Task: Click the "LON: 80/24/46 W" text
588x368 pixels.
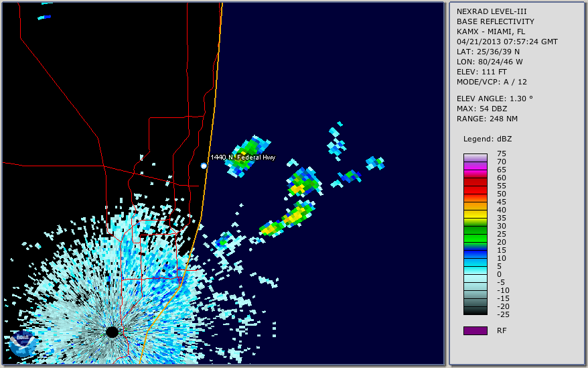Action: tap(490, 62)
